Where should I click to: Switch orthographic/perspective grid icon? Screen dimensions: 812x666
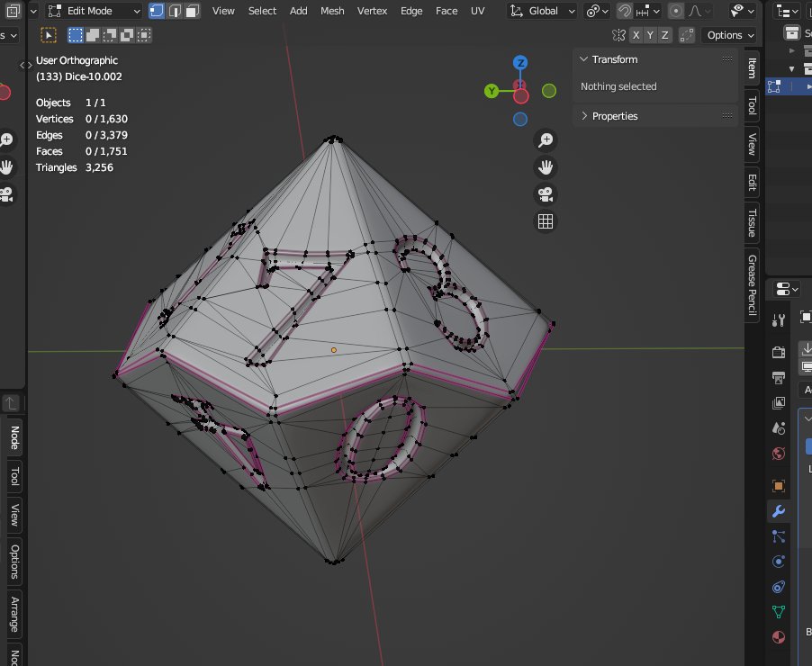click(x=546, y=221)
